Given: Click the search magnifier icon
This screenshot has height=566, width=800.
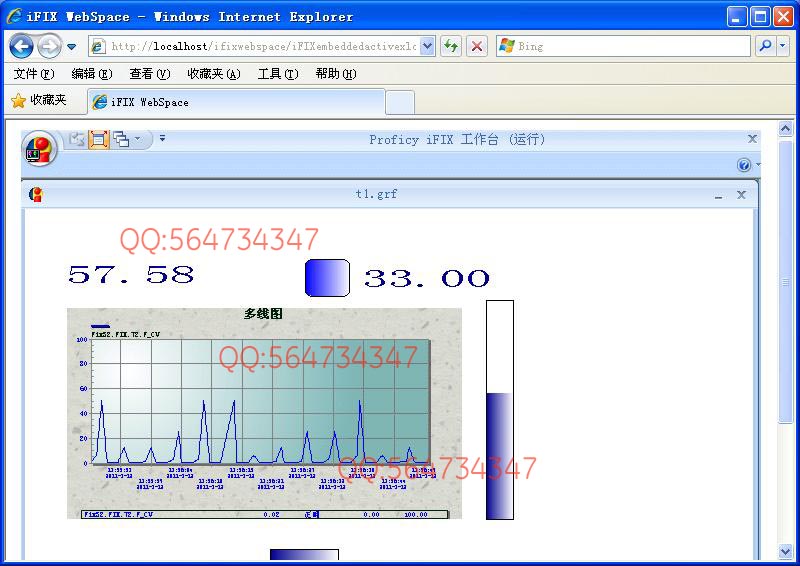Looking at the screenshot, I should click(x=765, y=46).
